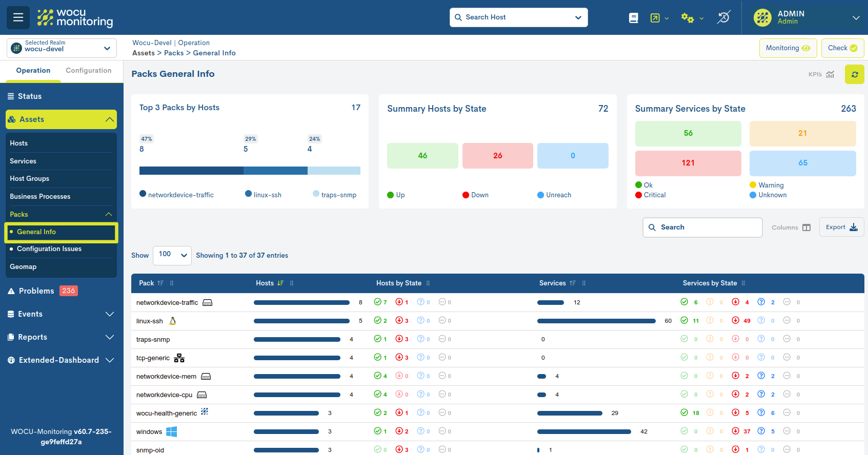Viewport: 868px width, 455px height.
Task: Open the Search Host dropdown
Action: [519, 17]
